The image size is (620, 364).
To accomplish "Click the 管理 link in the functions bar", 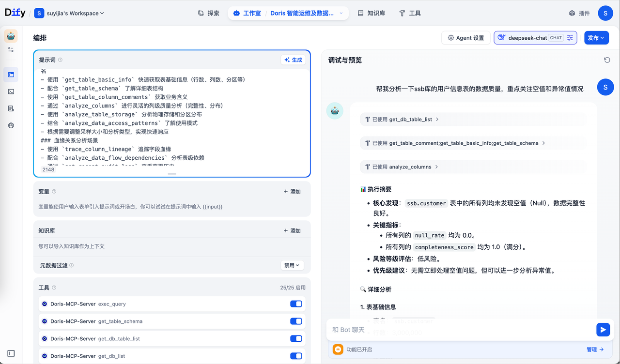I will [x=592, y=349].
